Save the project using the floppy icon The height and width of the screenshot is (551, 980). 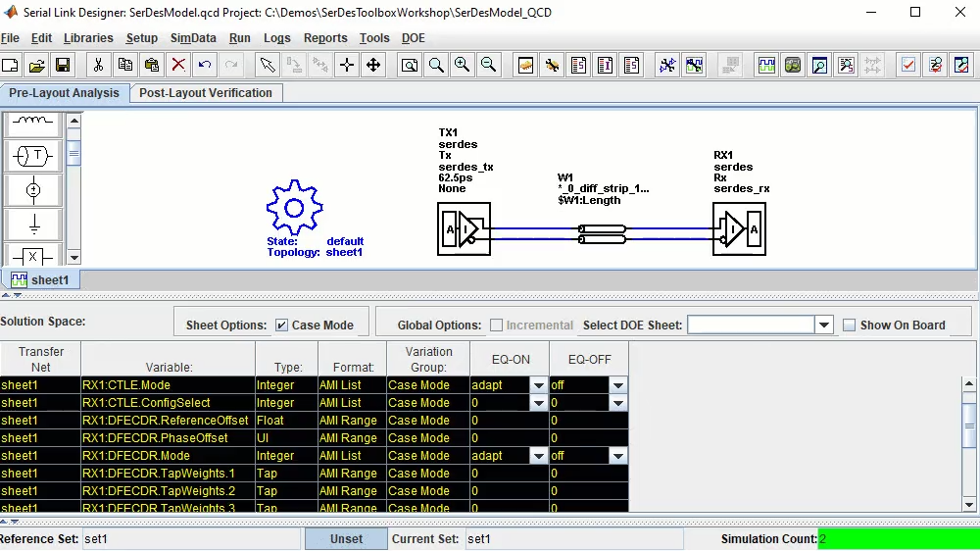[63, 65]
